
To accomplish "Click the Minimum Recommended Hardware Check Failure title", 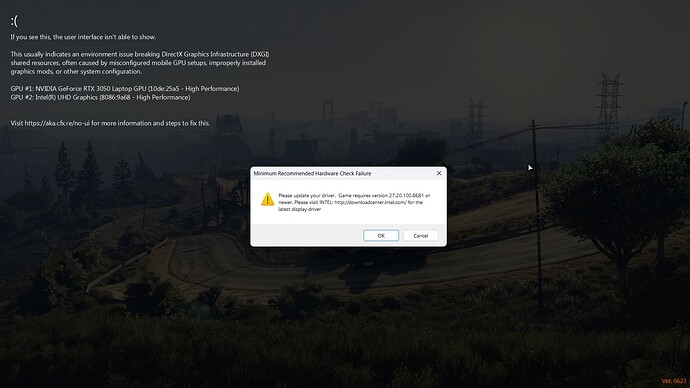I will [x=312, y=173].
